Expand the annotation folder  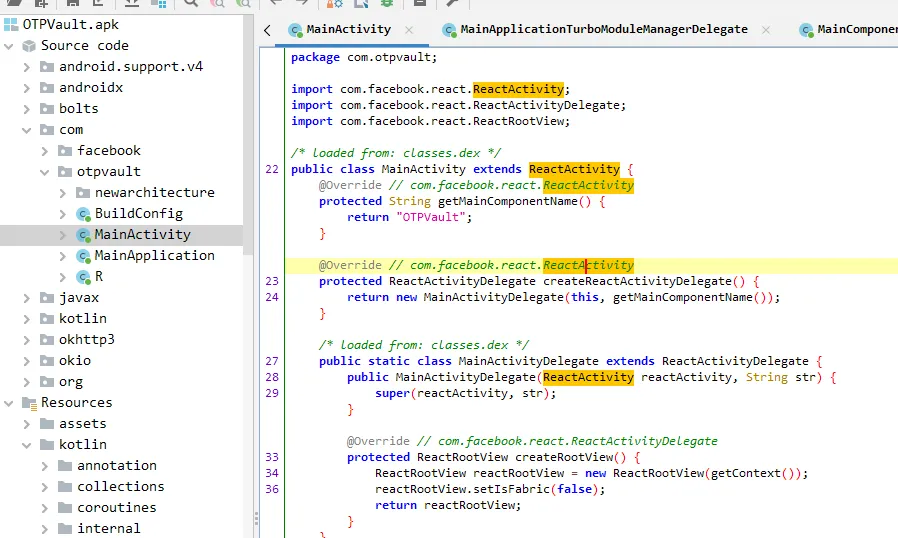point(45,466)
